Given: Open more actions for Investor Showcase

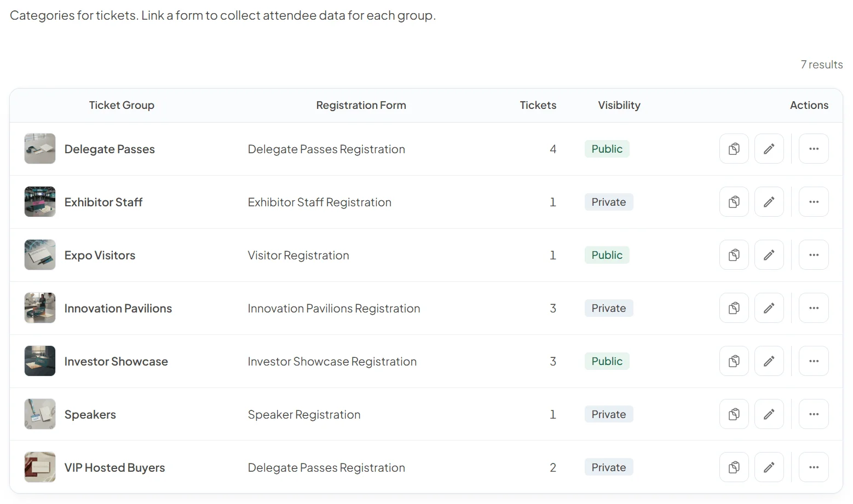Looking at the screenshot, I should (x=814, y=361).
